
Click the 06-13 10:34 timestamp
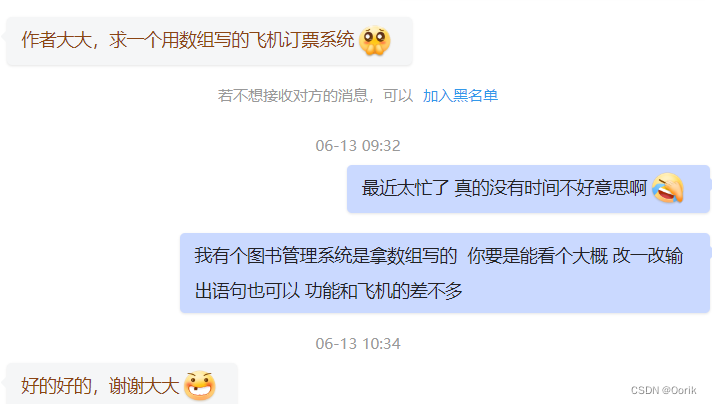pos(358,344)
